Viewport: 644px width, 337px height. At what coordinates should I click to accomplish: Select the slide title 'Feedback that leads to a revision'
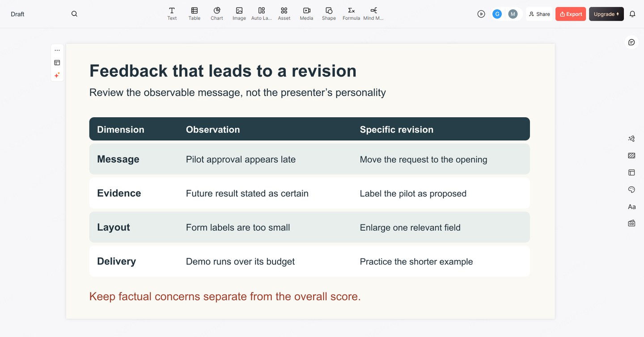click(x=223, y=71)
